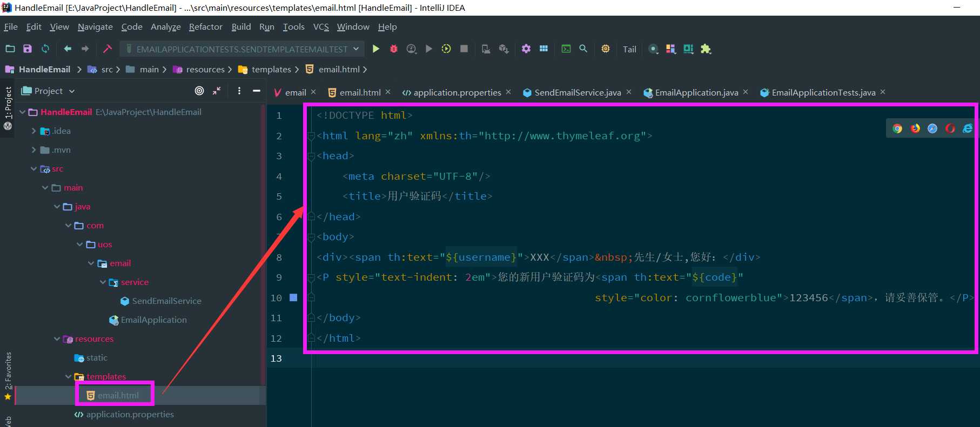Place cursor in title text on line 5
This screenshot has height=427, width=980.
tap(414, 196)
